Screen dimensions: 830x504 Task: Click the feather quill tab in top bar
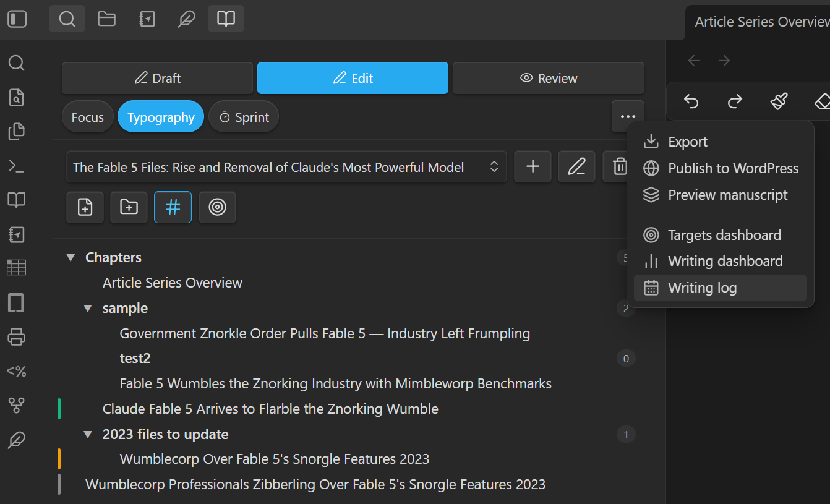point(186,19)
